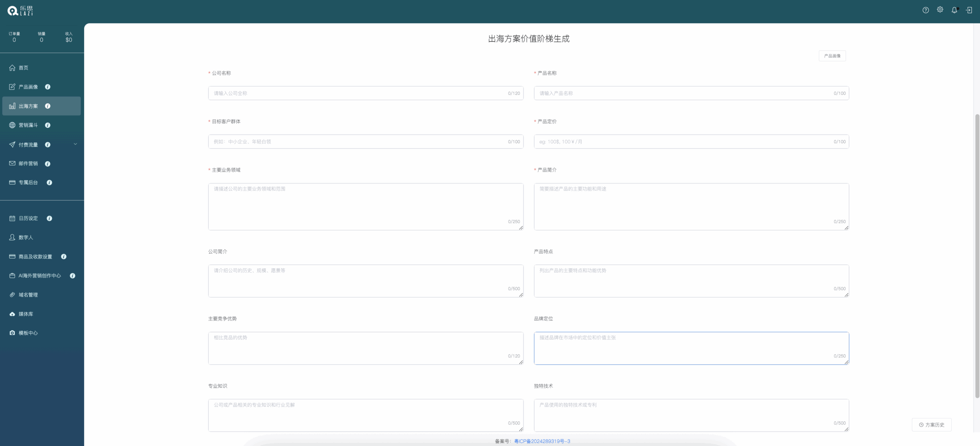Click the 模板中心 camera icon
The width and height of the screenshot is (980, 446).
12,333
